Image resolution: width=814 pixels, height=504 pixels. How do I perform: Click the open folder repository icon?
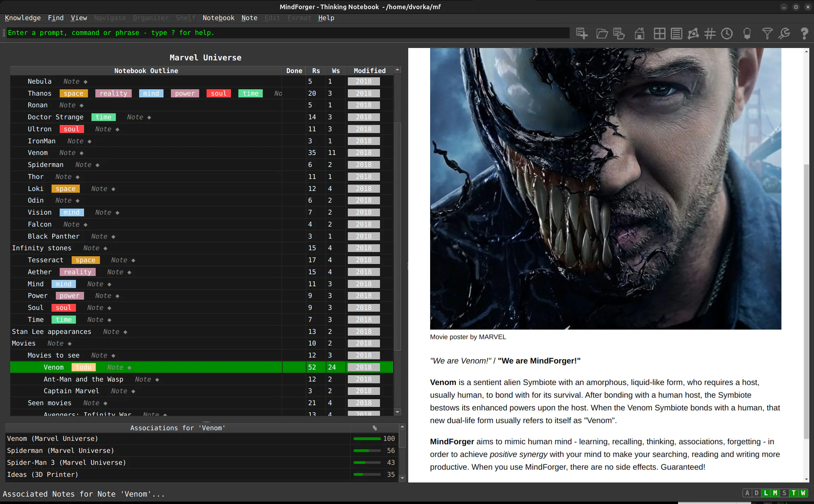point(602,34)
